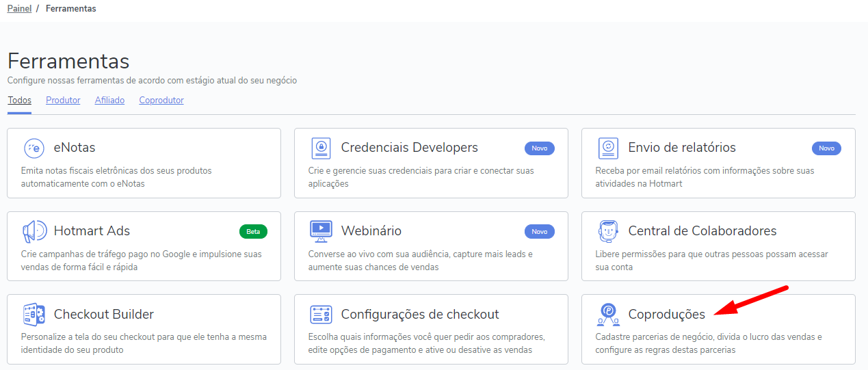Open the Checkout Builder title
Viewport: 868px width, 370px height.
104,315
